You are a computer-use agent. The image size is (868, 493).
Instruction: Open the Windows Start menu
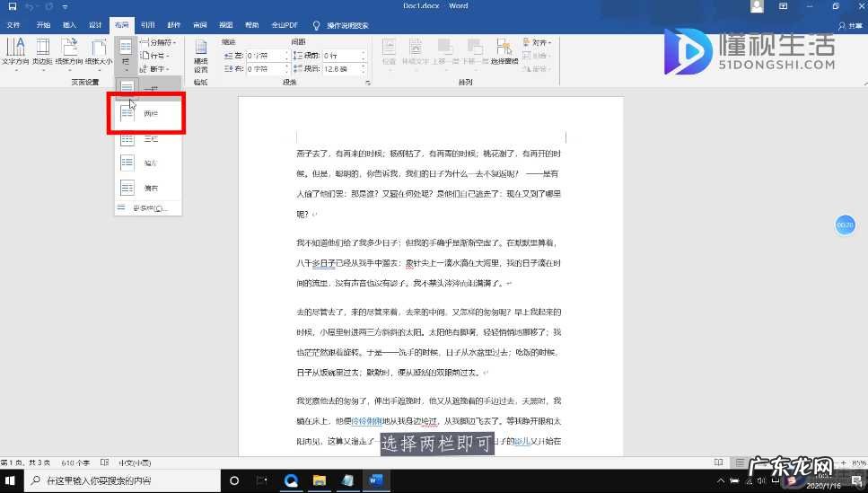[11, 480]
